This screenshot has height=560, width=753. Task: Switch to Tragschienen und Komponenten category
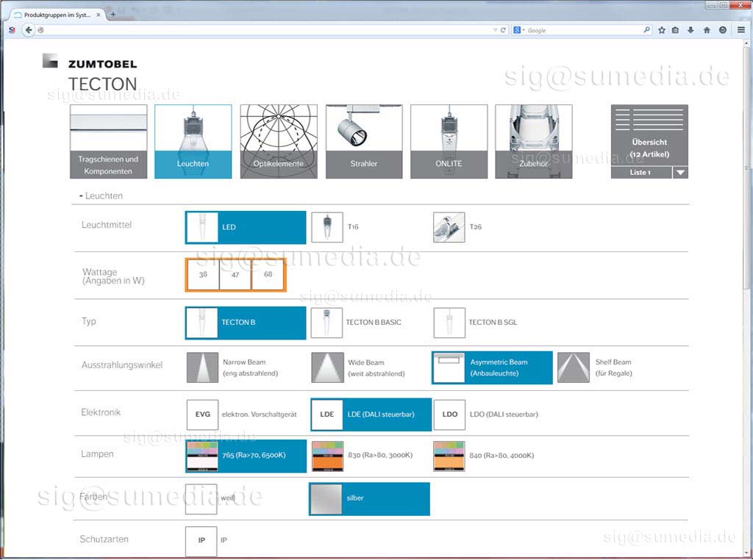tap(108, 141)
